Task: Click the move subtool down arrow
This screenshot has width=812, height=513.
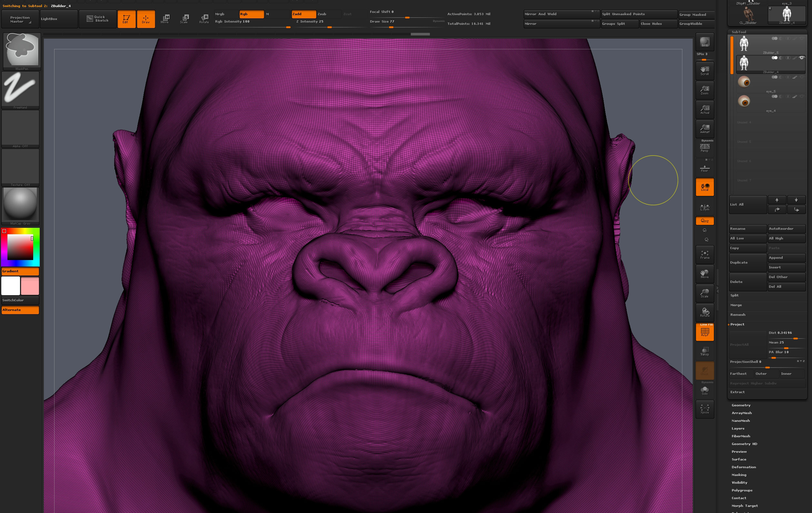Action: 796,200
